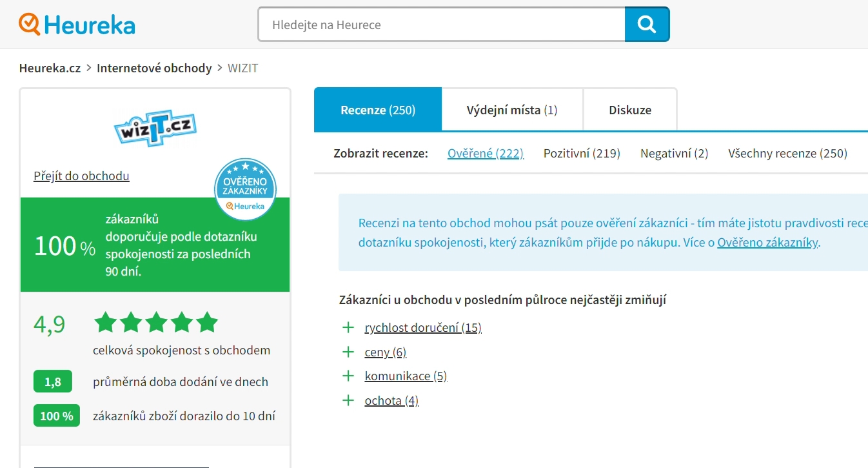Click the wizIT.cz shop logo
This screenshot has width=868, height=468.
click(x=155, y=128)
